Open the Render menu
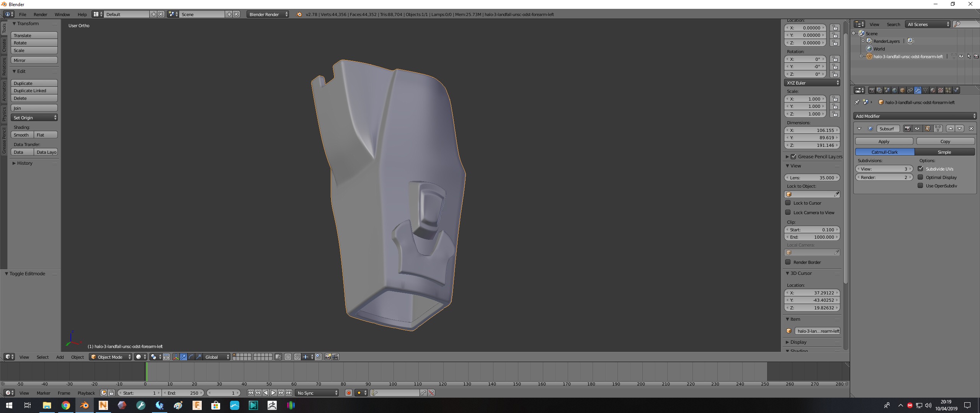This screenshot has height=413, width=980. click(x=40, y=14)
